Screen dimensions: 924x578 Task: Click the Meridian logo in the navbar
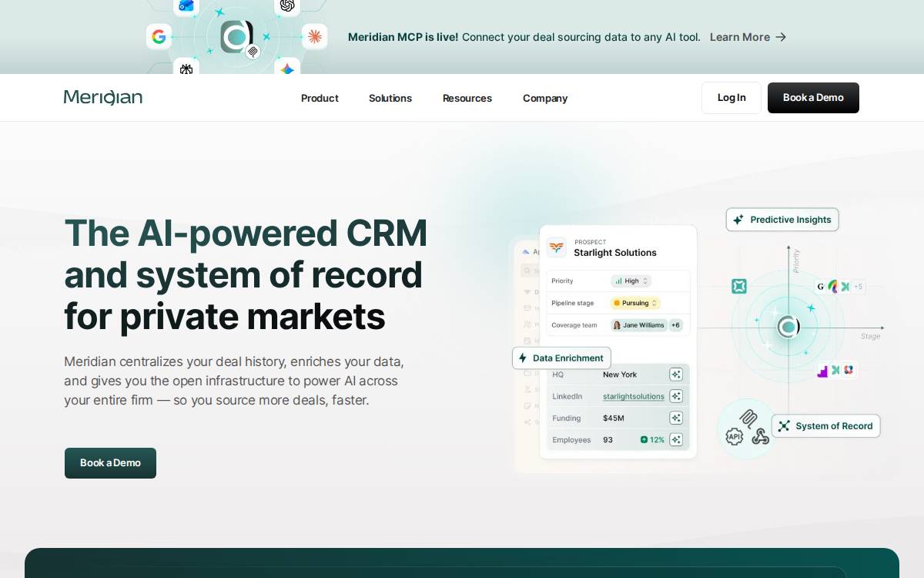pos(103,98)
